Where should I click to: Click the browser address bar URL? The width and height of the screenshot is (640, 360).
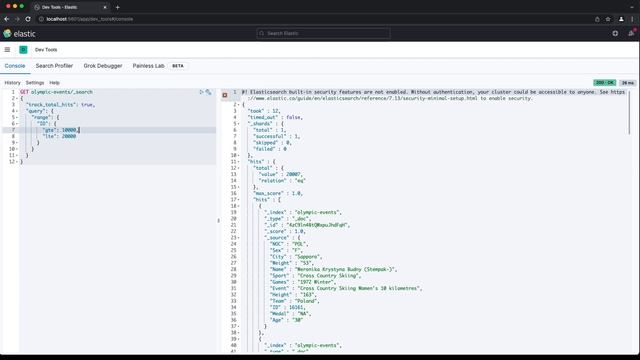pyautogui.click(x=89, y=19)
